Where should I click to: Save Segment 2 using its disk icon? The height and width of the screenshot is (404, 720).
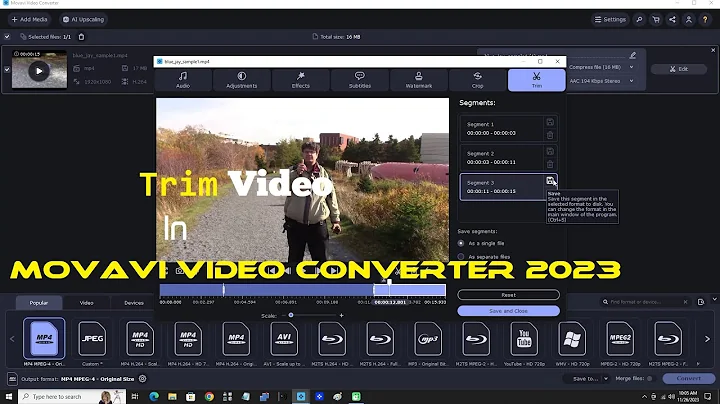(550, 152)
